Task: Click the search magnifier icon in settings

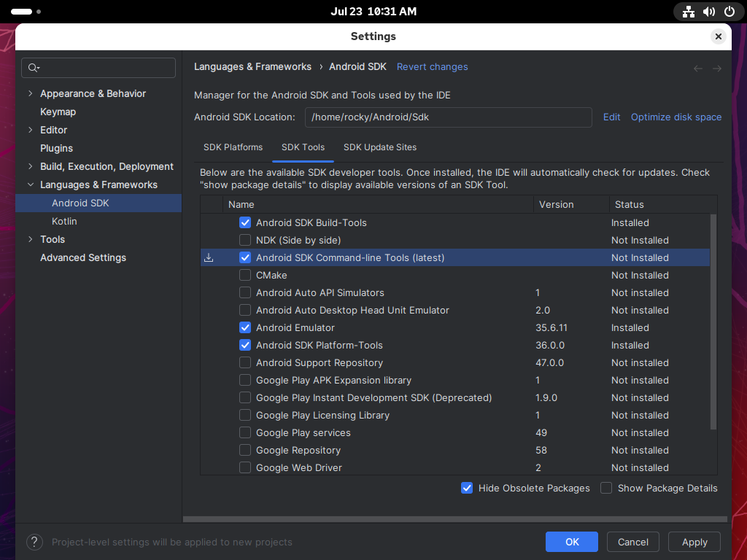Action: click(x=33, y=68)
